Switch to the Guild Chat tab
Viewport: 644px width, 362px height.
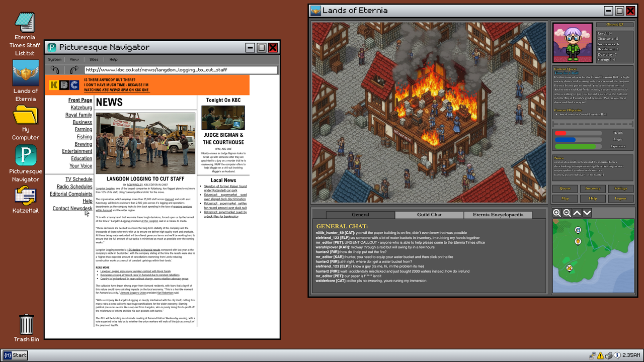click(x=429, y=215)
